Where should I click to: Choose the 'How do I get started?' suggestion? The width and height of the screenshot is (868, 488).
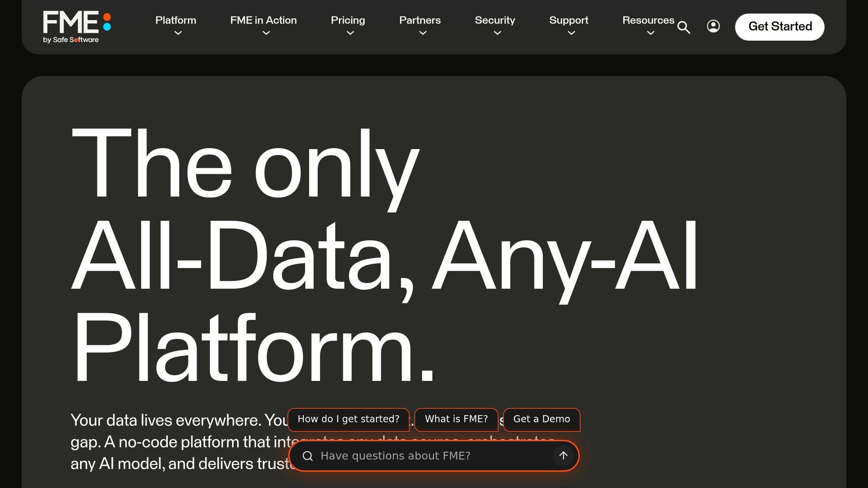coord(348,419)
